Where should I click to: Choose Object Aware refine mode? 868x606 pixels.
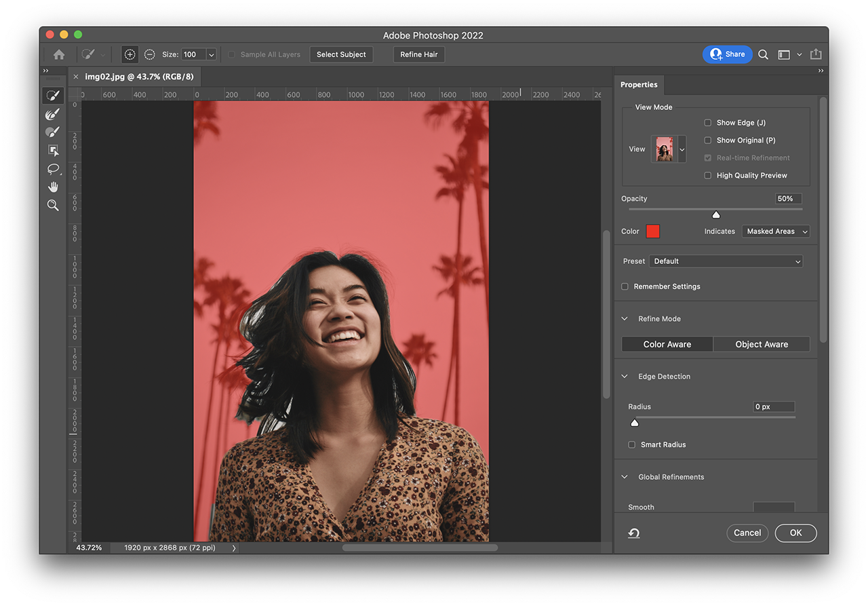pos(762,344)
